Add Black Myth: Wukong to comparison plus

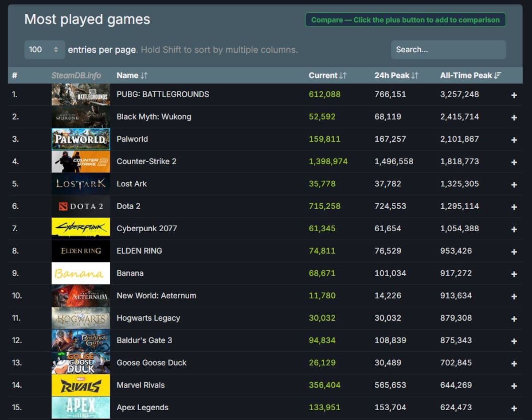click(x=514, y=117)
